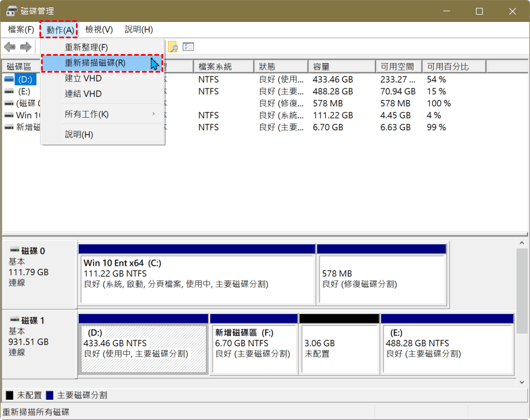Choose 重新掃描磁碟(R) from the menu
Screen dimensions: 530x420
point(103,63)
